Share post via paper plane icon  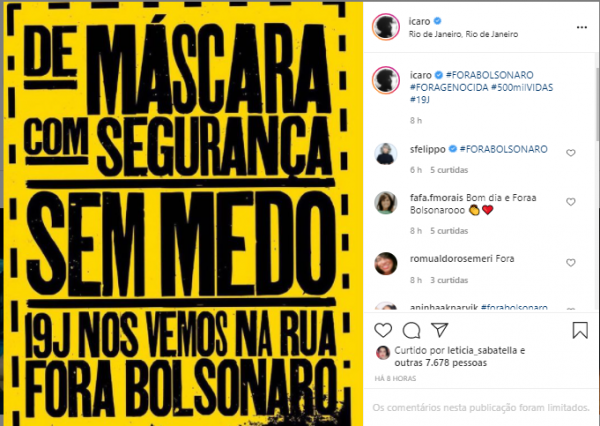[439, 330]
